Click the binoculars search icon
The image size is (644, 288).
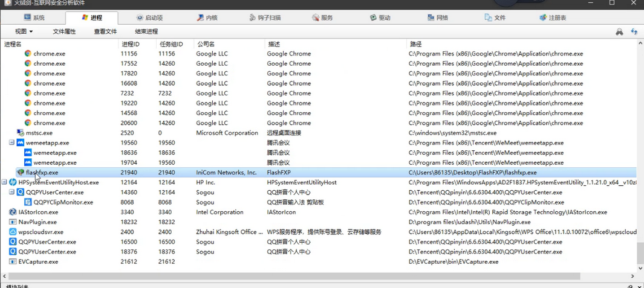click(619, 31)
